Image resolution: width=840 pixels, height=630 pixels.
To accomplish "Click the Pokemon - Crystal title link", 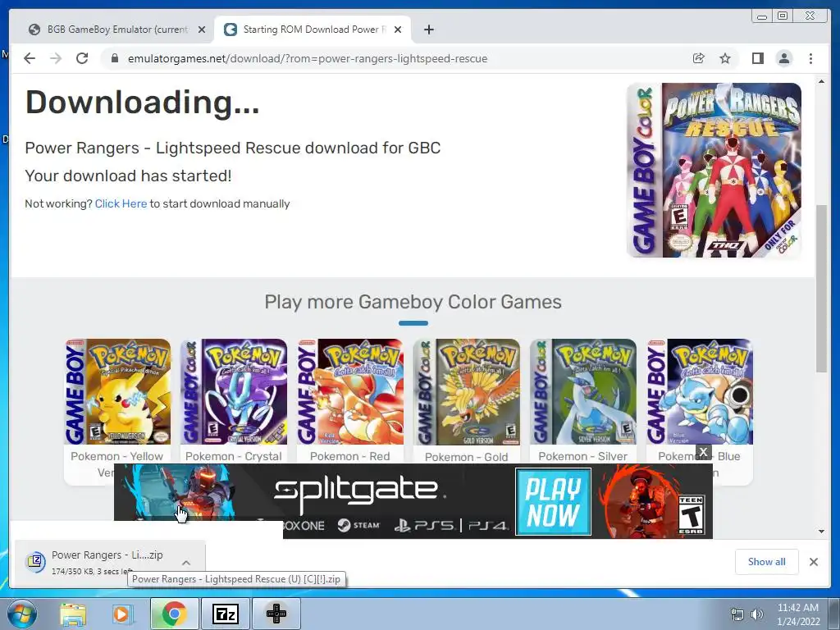I will tap(234, 456).
